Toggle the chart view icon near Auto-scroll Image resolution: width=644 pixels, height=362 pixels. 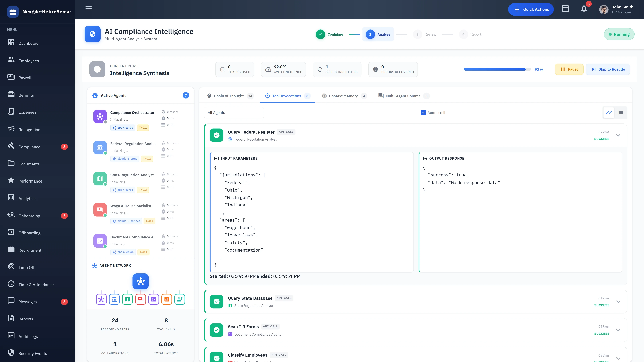pos(609,113)
